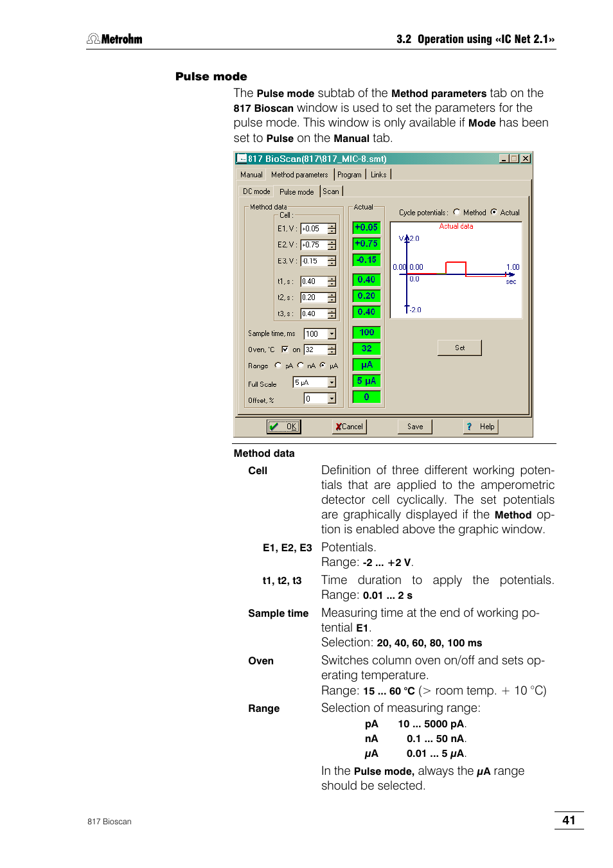Image resolution: width=613 pixels, height=868 pixels.
Task: Click the actual t2 value 0.20 display
Action: click(x=366, y=296)
